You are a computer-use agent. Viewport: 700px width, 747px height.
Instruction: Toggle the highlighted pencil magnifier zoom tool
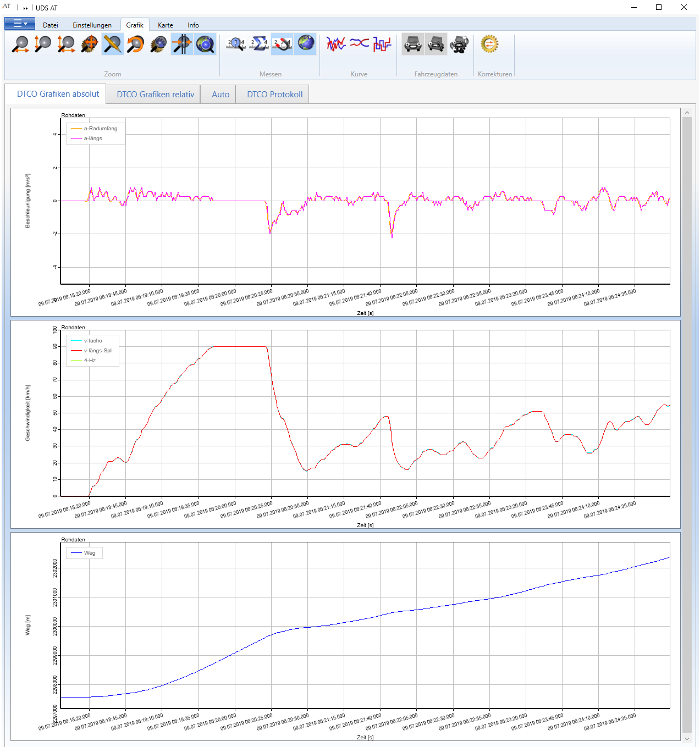point(113,44)
